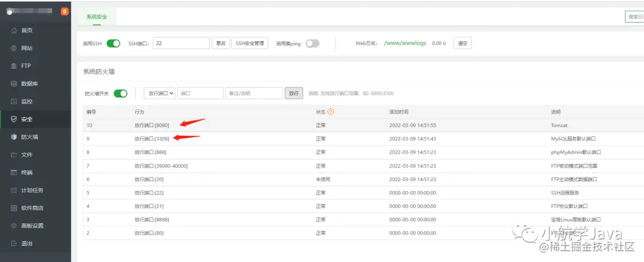
Task: Select row 放行端口:[20]
Action: [363, 179]
